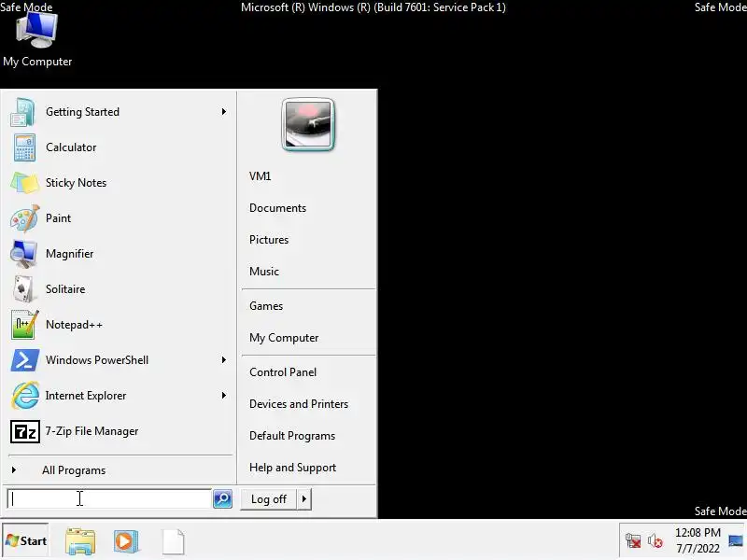Click All Programs label
The image size is (747, 560).
pyautogui.click(x=74, y=470)
